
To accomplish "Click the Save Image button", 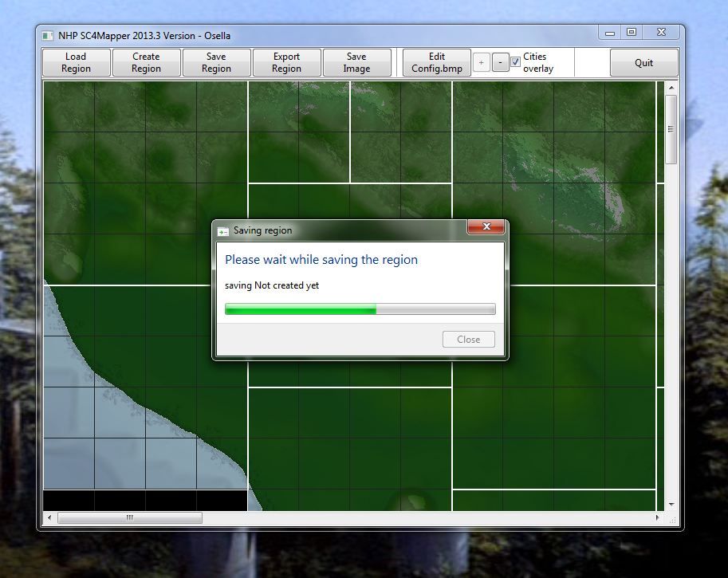I will pos(356,62).
